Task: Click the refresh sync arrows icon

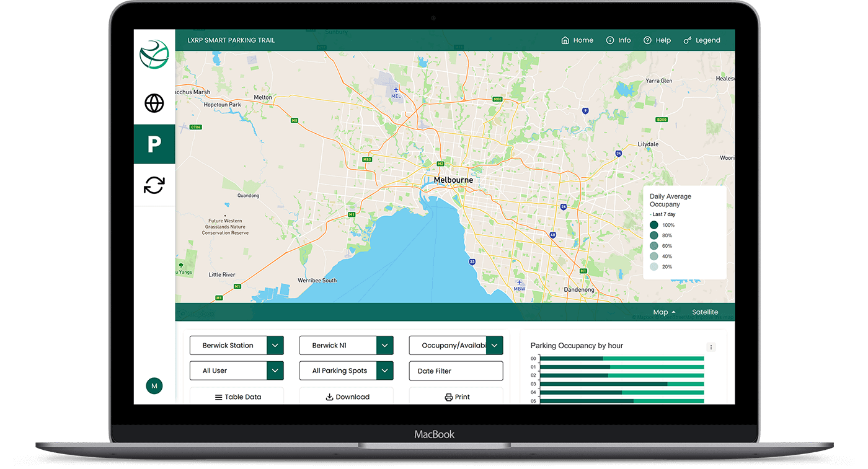Action: tap(154, 185)
